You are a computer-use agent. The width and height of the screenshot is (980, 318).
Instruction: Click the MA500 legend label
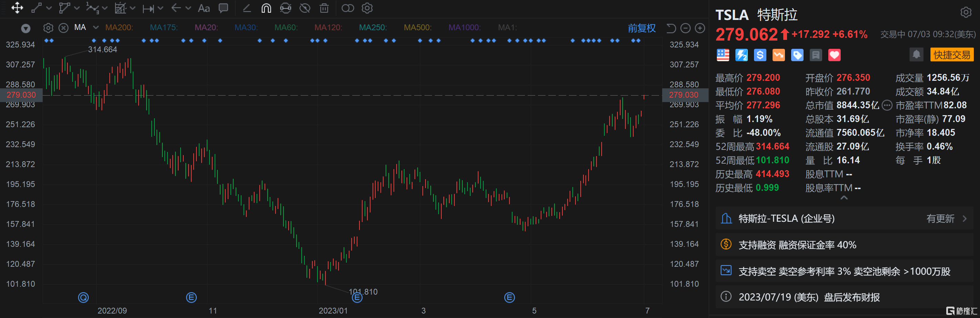(418, 28)
